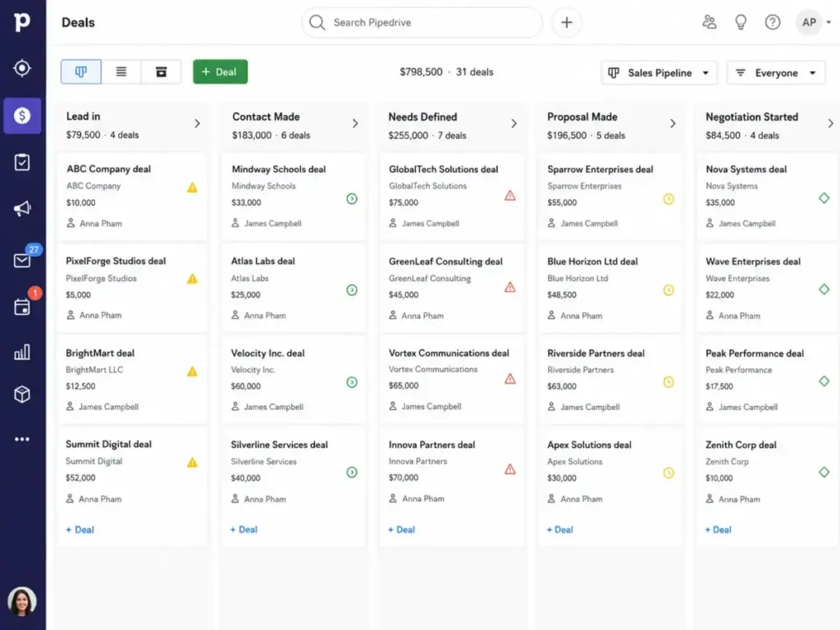Click red overdue icon on Vortex Communications deal
The width and height of the screenshot is (840, 630).
point(510,379)
